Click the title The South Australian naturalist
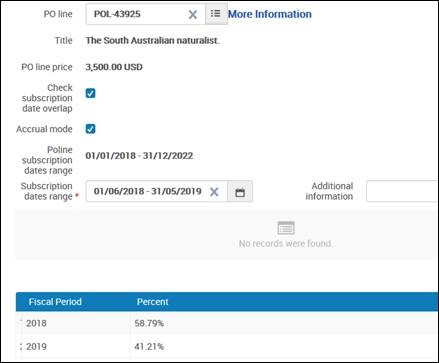The width and height of the screenshot is (439, 363). [x=152, y=41]
